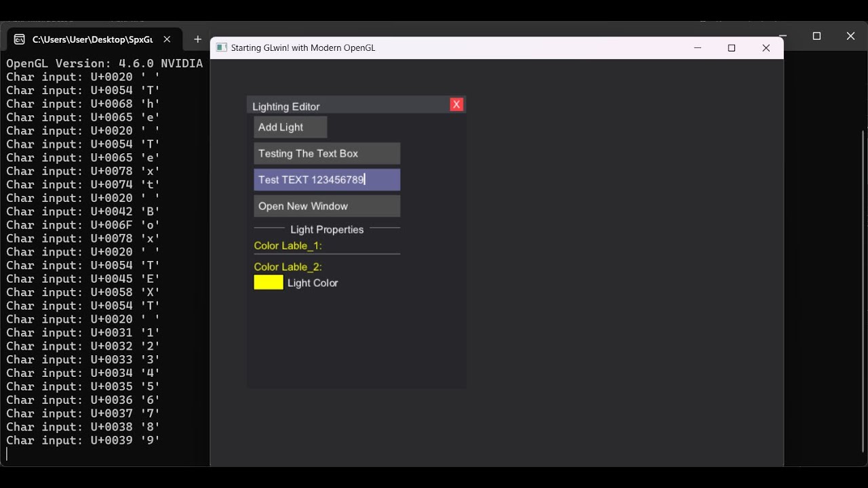Close the Lighting Editor panel with red X
The image size is (868, 488).
tap(456, 104)
